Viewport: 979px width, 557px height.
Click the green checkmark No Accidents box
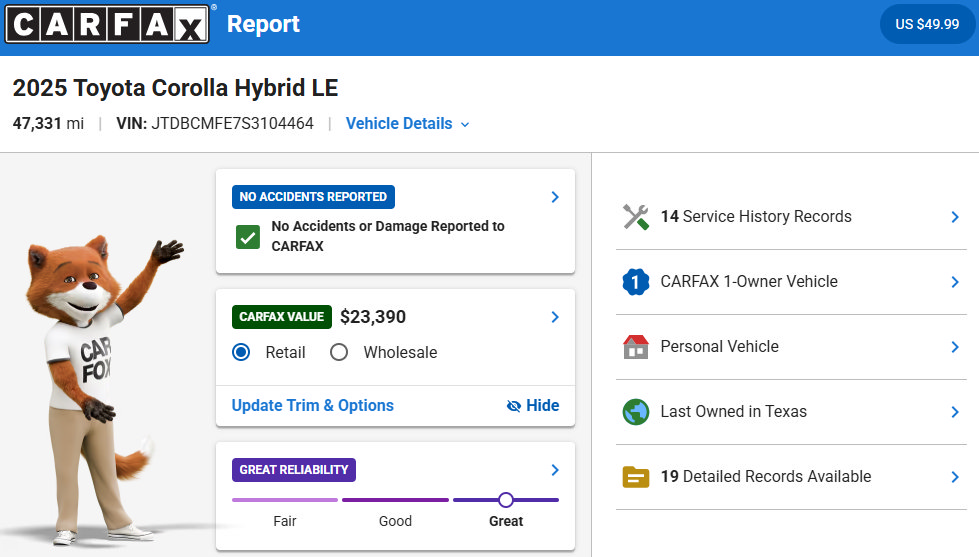(x=248, y=237)
